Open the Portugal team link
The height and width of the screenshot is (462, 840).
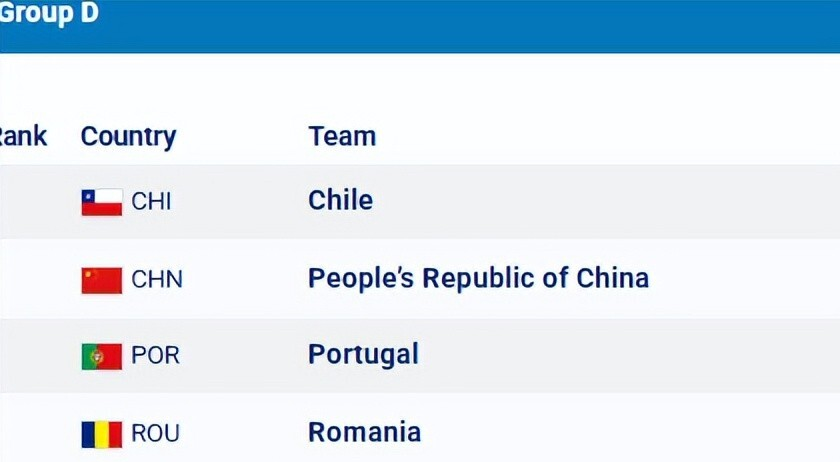tap(363, 354)
